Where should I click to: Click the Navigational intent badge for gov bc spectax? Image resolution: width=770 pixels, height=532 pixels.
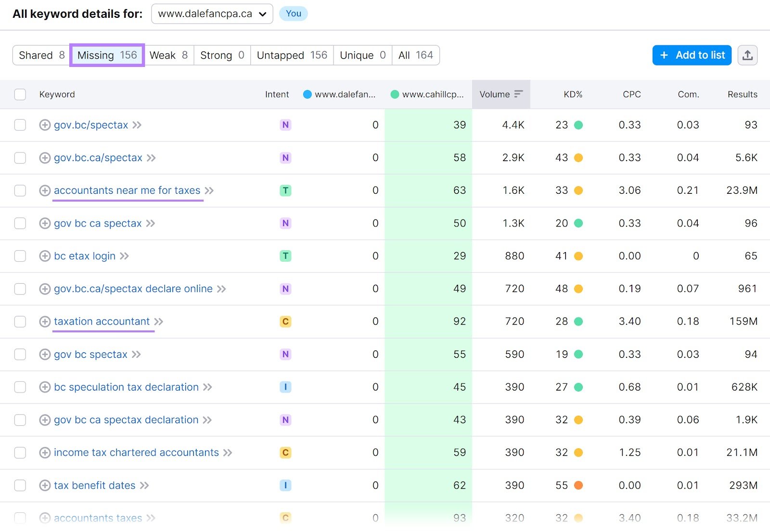pyautogui.click(x=285, y=355)
